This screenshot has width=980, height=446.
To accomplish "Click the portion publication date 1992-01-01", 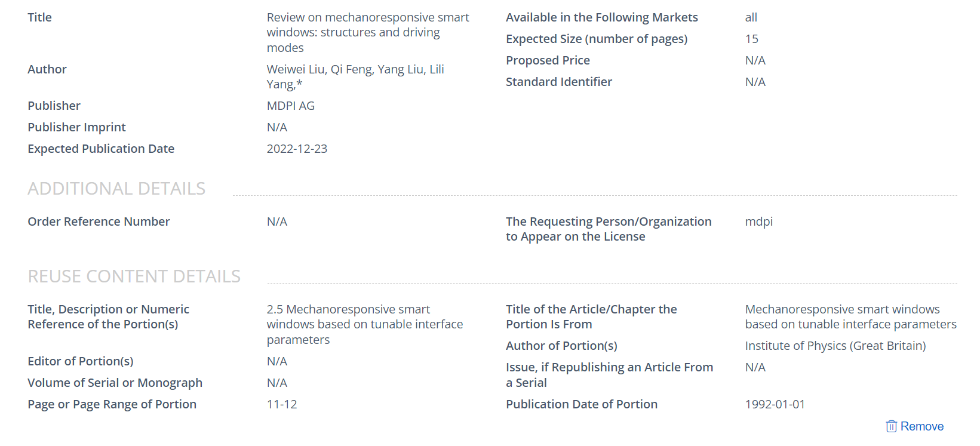I will pyautogui.click(x=775, y=404).
